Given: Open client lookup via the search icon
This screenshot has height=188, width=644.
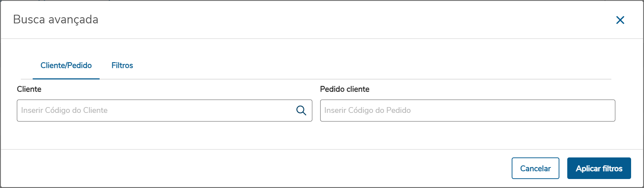Looking at the screenshot, I should [x=301, y=110].
